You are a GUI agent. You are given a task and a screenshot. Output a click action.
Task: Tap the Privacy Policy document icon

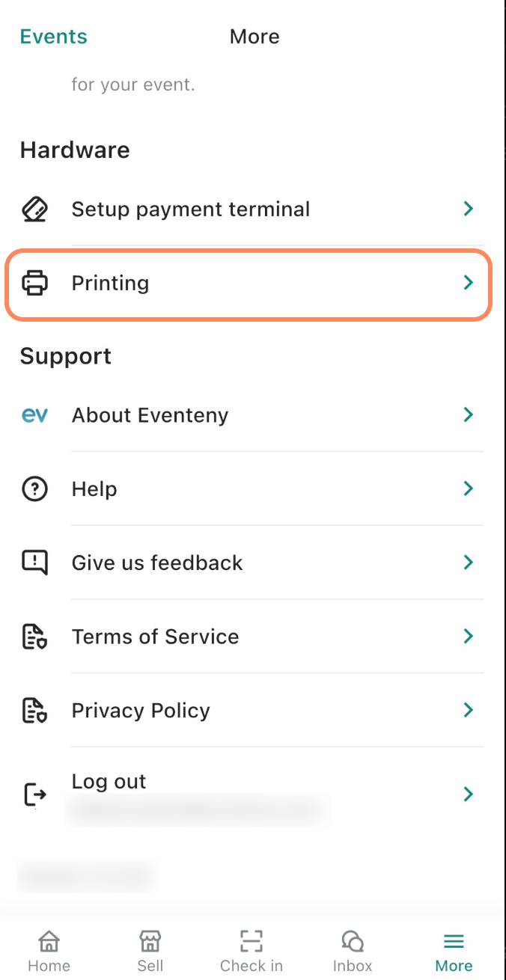point(34,711)
